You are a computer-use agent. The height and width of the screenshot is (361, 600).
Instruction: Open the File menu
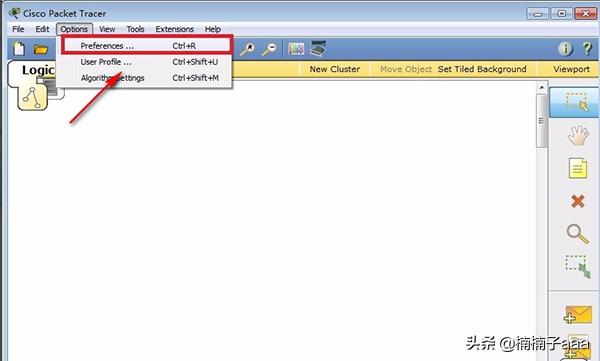(x=18, y=29)
